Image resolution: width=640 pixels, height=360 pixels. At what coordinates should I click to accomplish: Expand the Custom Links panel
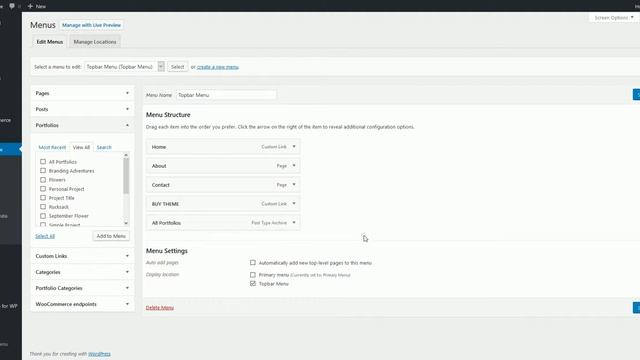point(82,256)
